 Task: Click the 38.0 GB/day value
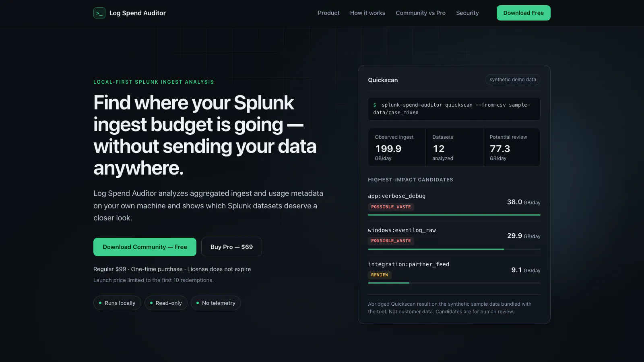click(x=524, y=202)
